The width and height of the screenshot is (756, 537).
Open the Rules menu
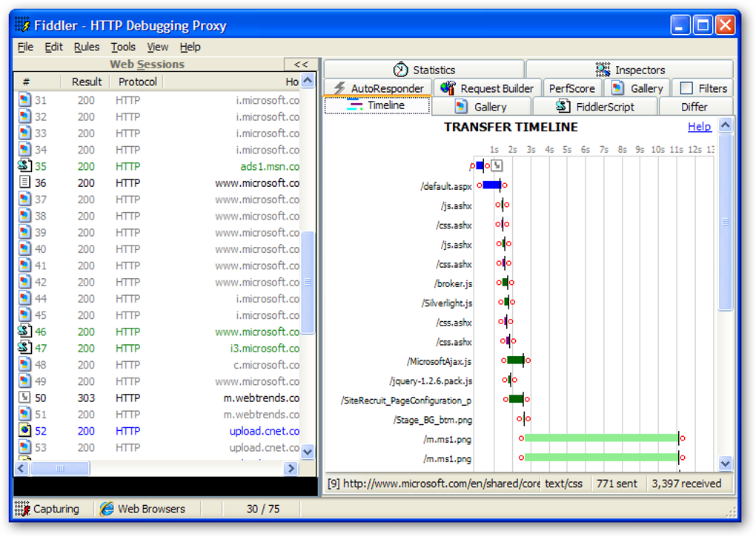pyautogui.click(x=86, y=47)
